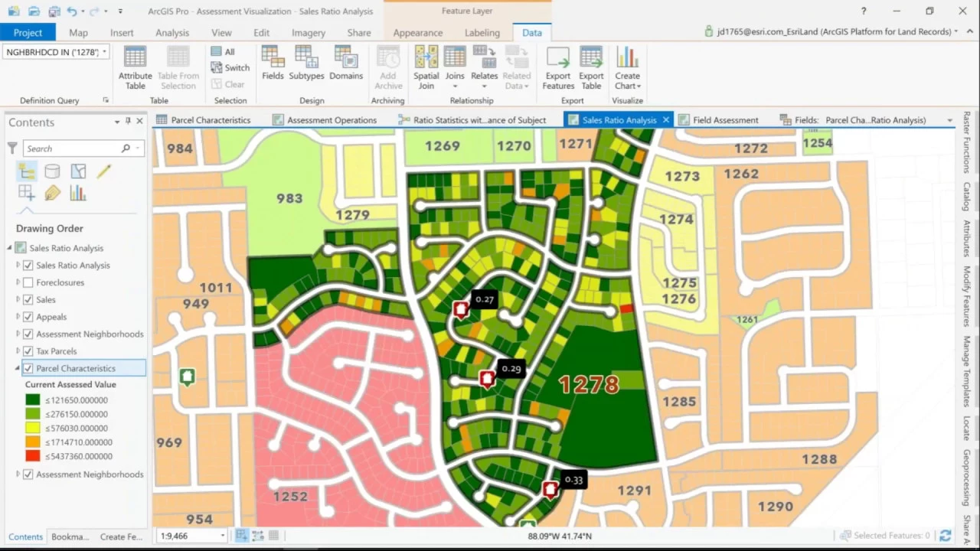The height and width of the screenshot is (551, 980).
Task: Toggle the Appeals layer checkbox
Action: coord(28,317)
